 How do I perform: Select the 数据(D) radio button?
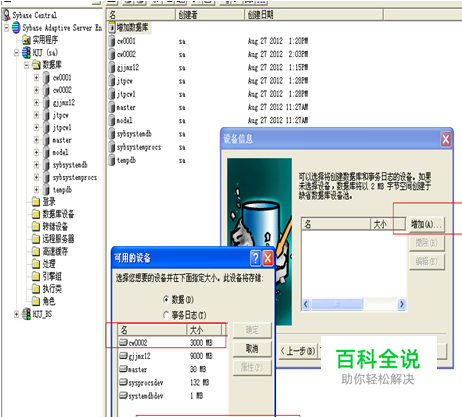[166, 300]
